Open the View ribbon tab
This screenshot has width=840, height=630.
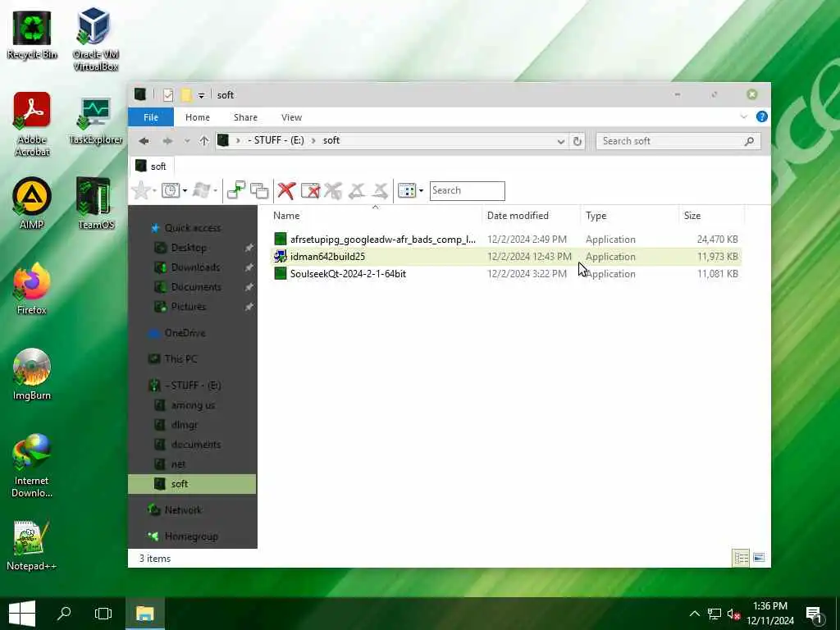point(291,116)
